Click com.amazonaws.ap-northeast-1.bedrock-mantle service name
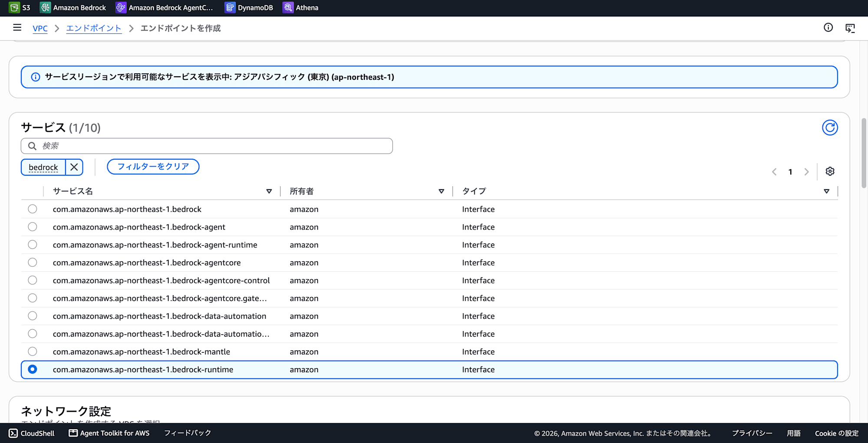Image resolution: width=868 pixels, height=443 pixels. 141,351
